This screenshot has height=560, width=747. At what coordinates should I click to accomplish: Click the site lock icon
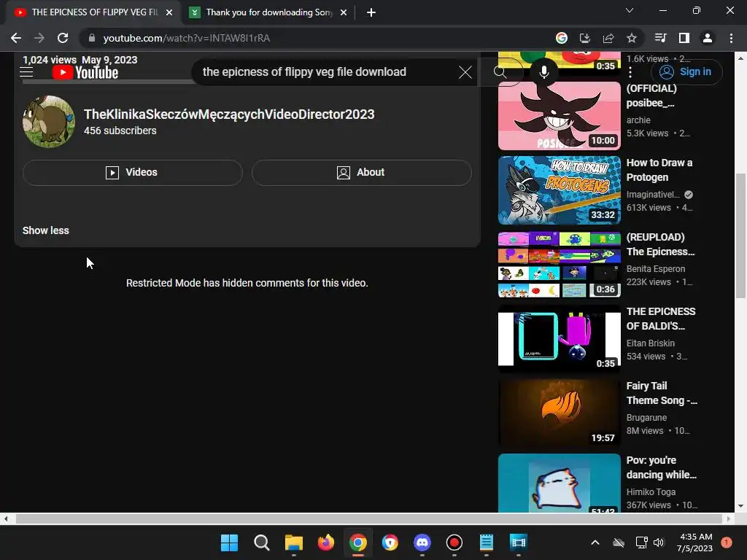(x=92, y=38)
